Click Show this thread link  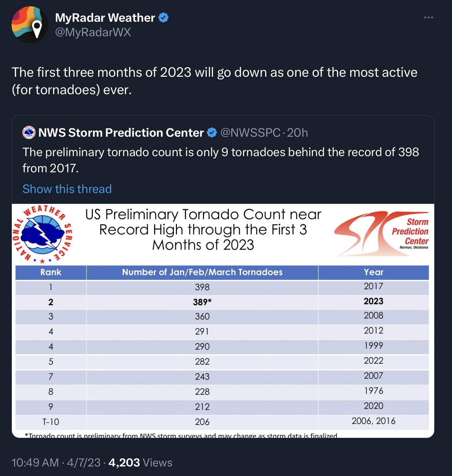tap(67, 189)
